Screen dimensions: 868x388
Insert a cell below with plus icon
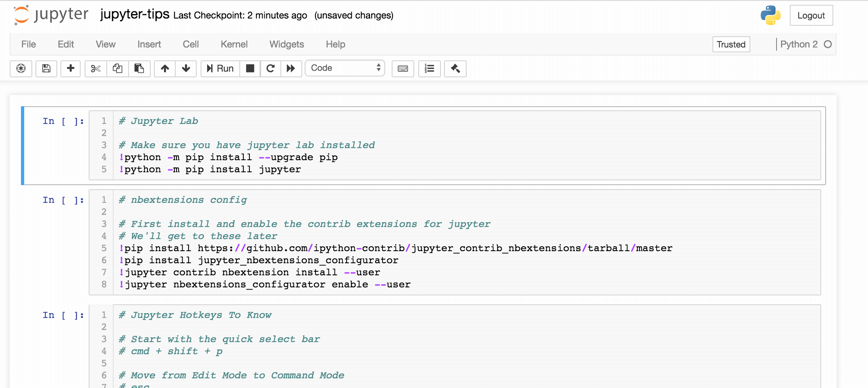[71, 68]
